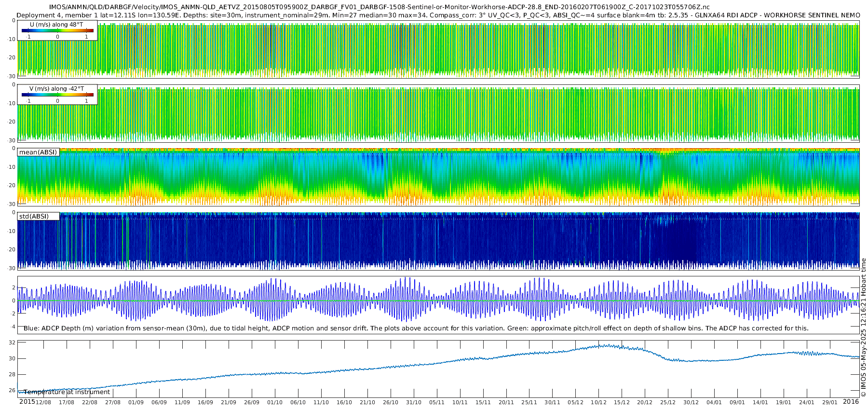This screenshot has width=868, height=410.
Task: Click the '32' tick on temperature axis
Action: (13, 342)
